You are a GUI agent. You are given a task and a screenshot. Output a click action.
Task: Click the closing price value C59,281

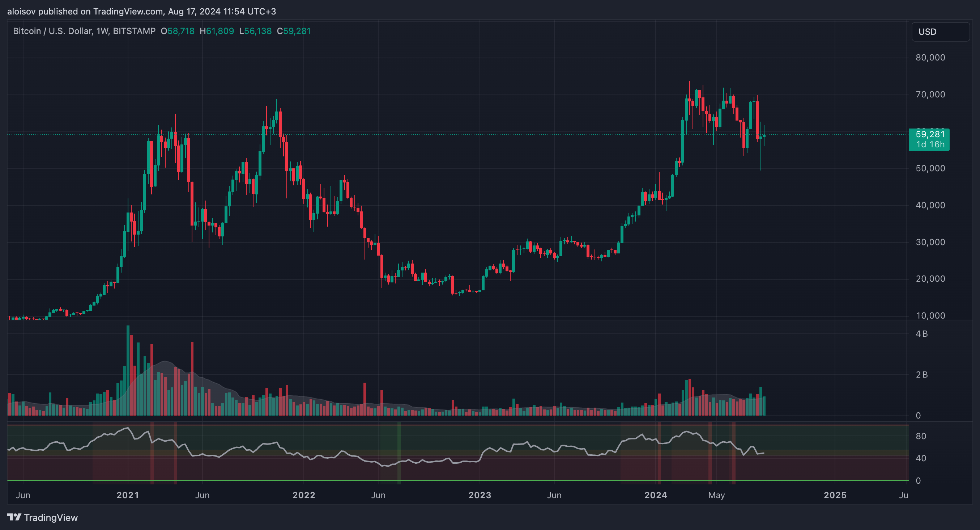tap(294, 31)
